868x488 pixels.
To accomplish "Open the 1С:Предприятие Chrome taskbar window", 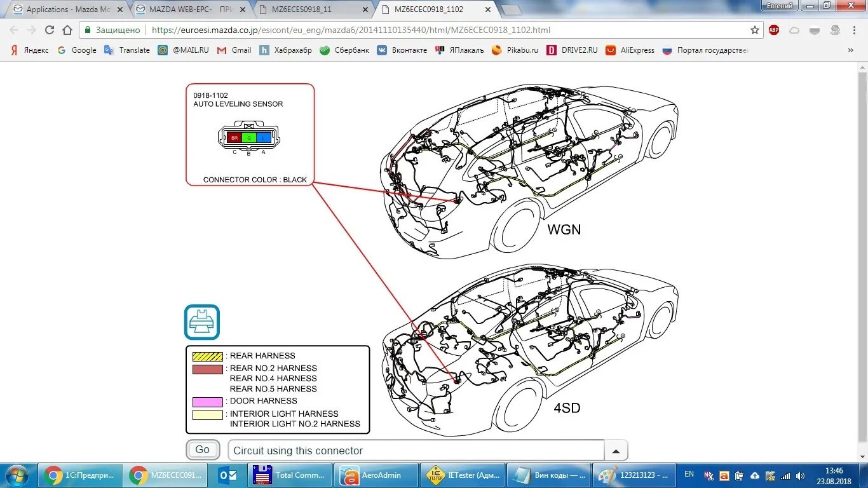I will coord(81,475).
